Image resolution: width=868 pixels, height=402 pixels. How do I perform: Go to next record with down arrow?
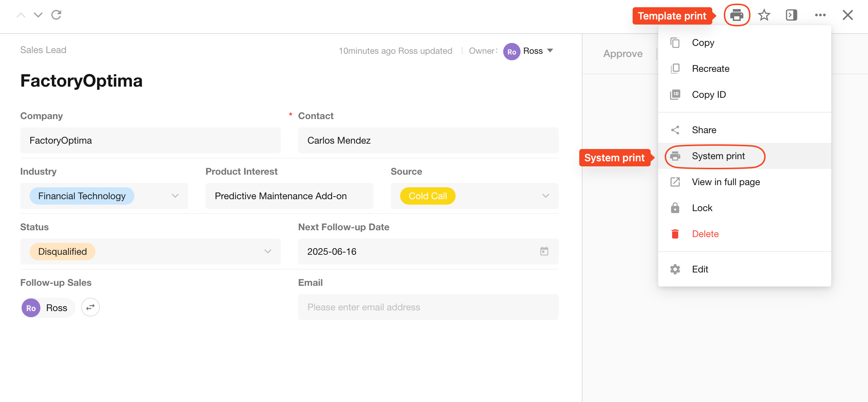point(38,15)
